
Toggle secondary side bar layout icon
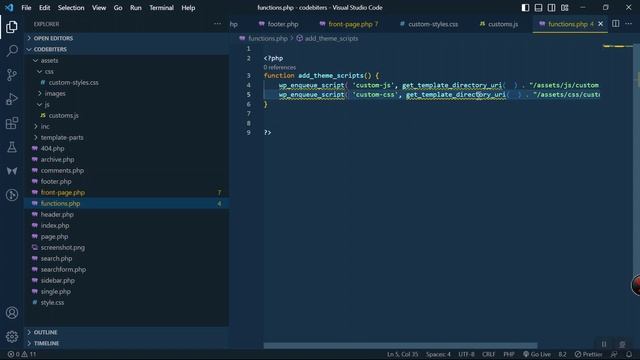click(x=551, y=7)
